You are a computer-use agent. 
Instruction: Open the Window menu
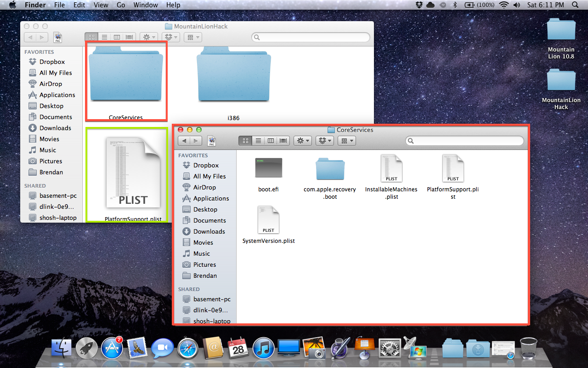145,5
